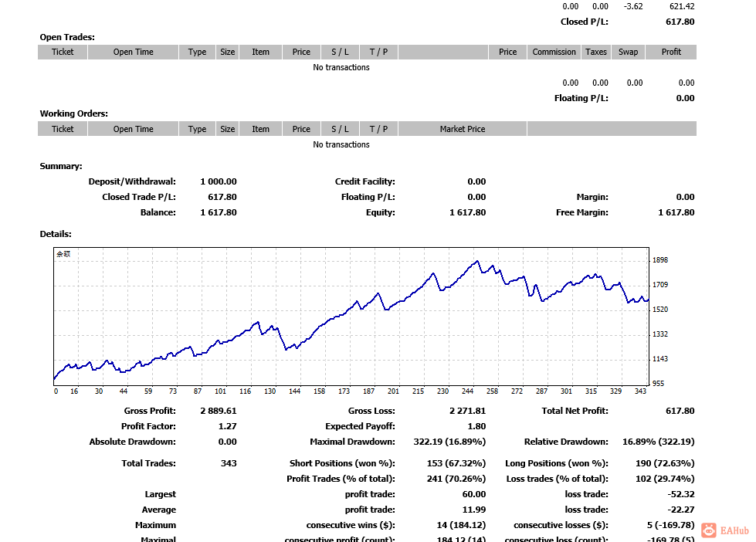This screenshot has width=756, height=542.
Task: Click the Long Positions value 190 (72.63%)
Action: click(665, 464)
